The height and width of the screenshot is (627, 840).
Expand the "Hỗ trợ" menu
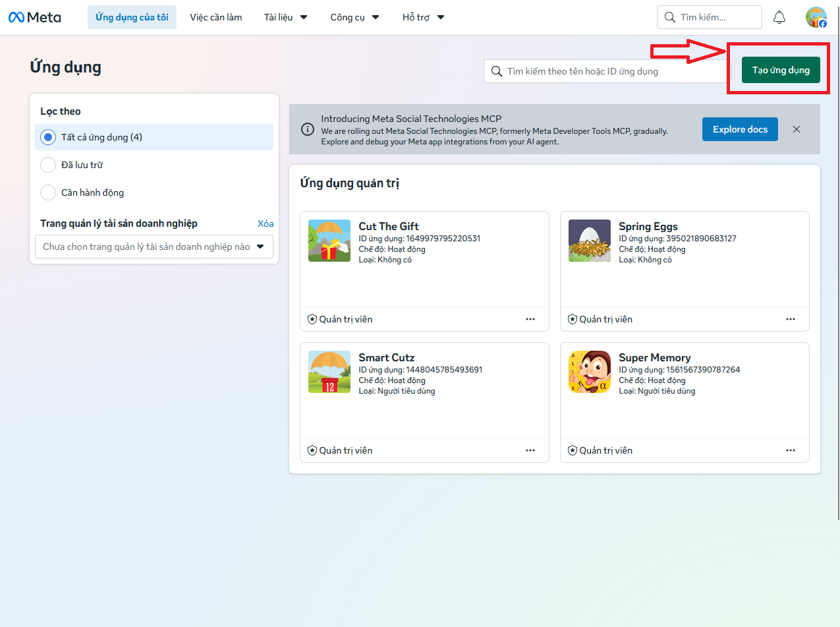[x=424, y=17]
